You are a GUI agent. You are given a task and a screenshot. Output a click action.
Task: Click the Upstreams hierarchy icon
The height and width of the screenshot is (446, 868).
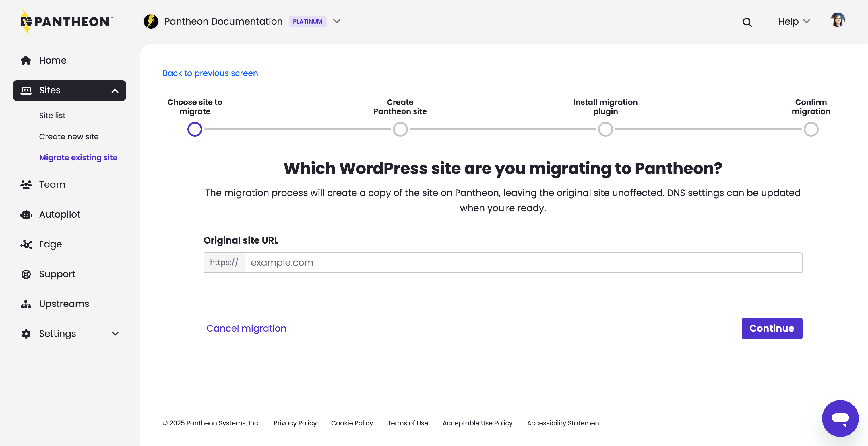pyautogui.click(x=26, y=304)
